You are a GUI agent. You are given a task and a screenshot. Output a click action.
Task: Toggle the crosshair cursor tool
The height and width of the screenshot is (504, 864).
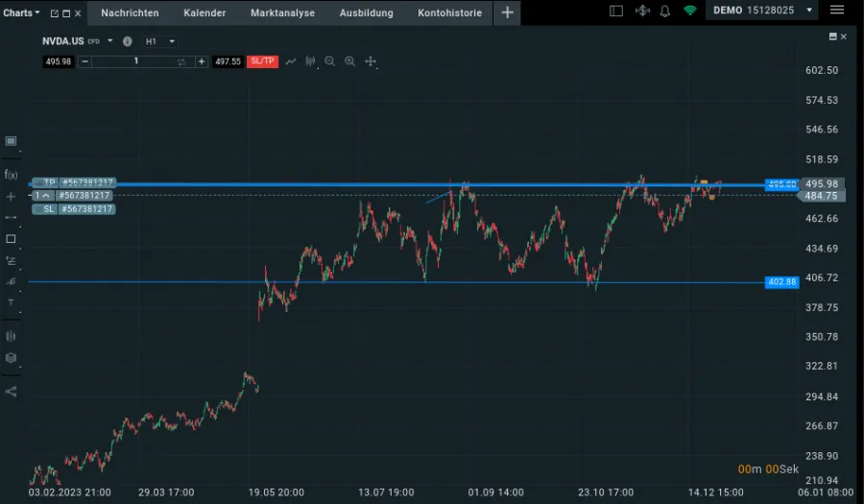(371, 61)
